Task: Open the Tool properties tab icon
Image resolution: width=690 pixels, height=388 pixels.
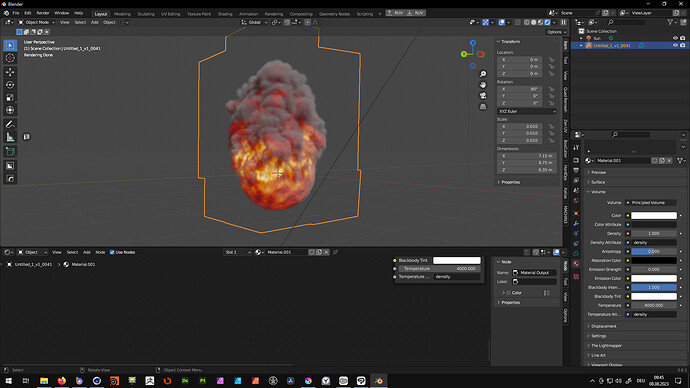Action: [576, 148]
